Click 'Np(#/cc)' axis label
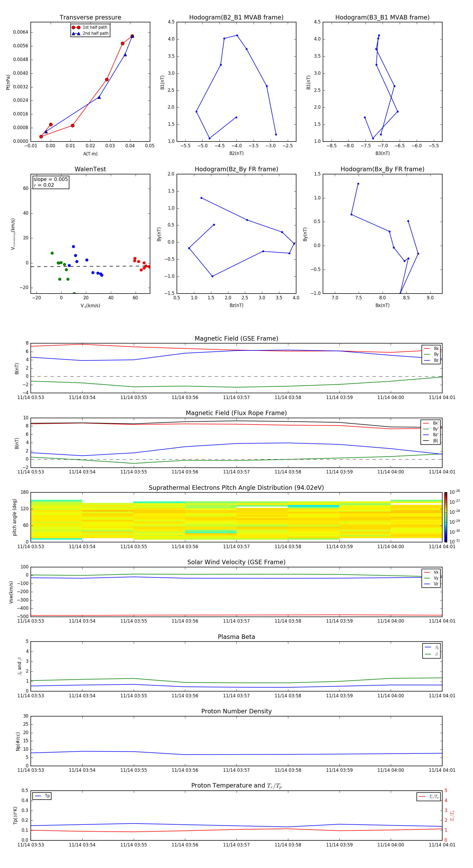 18,741
